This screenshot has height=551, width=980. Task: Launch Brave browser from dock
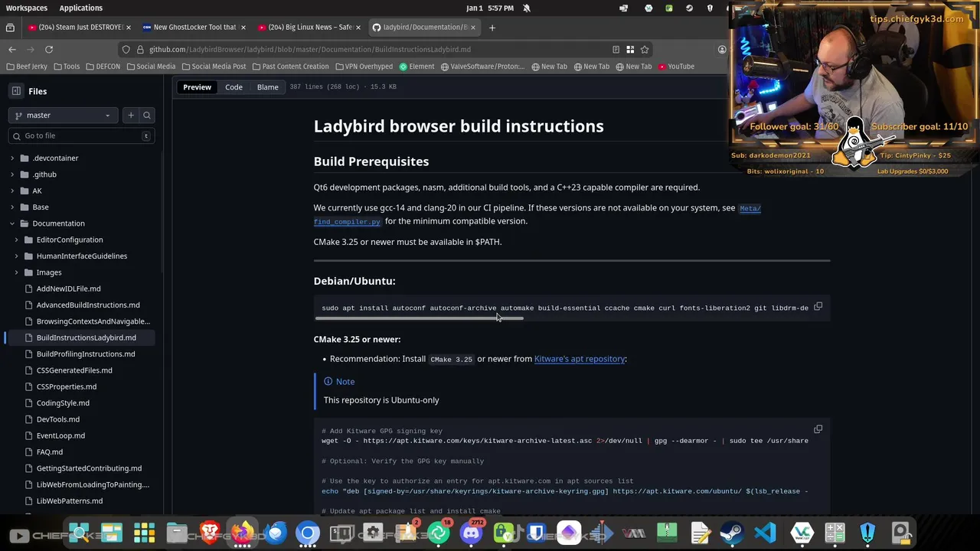210,533
